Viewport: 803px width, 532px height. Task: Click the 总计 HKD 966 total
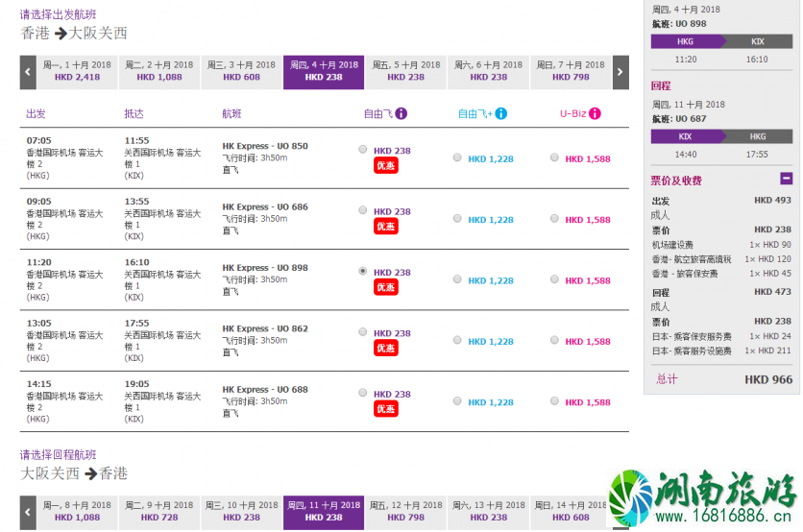coord(723,379)
